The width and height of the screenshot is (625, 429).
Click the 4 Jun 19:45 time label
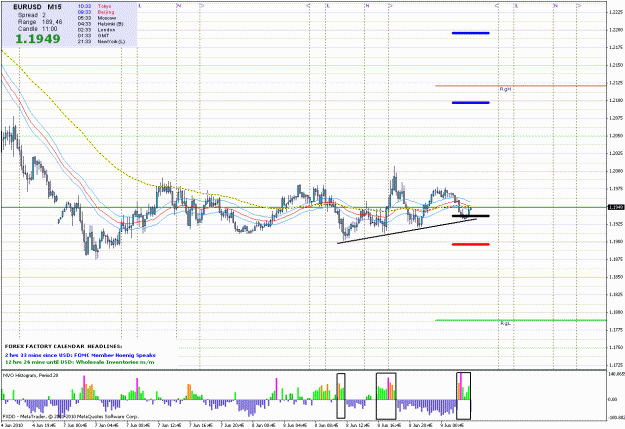click(44, 425)
